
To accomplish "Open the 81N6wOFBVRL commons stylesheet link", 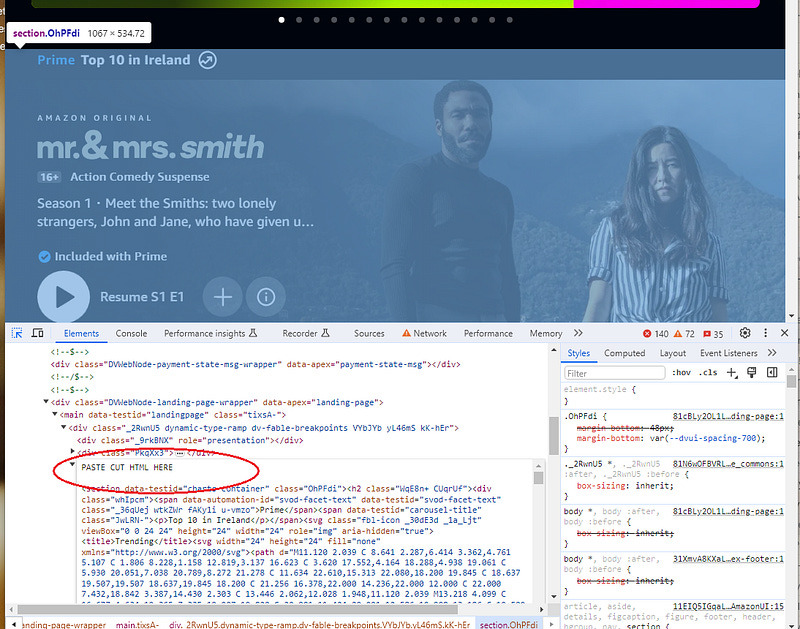I will point(728,464).
